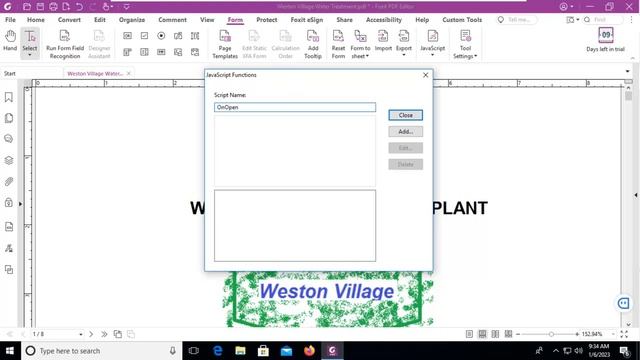
Task: Click the Script Name input field
Action: [295, 107]
